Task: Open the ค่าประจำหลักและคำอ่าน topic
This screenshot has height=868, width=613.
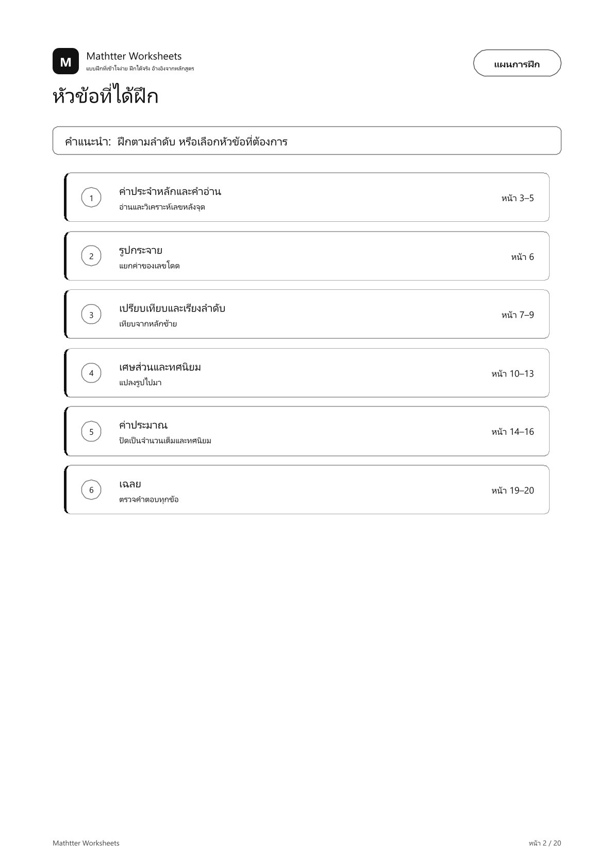Action: click(307, 198)
